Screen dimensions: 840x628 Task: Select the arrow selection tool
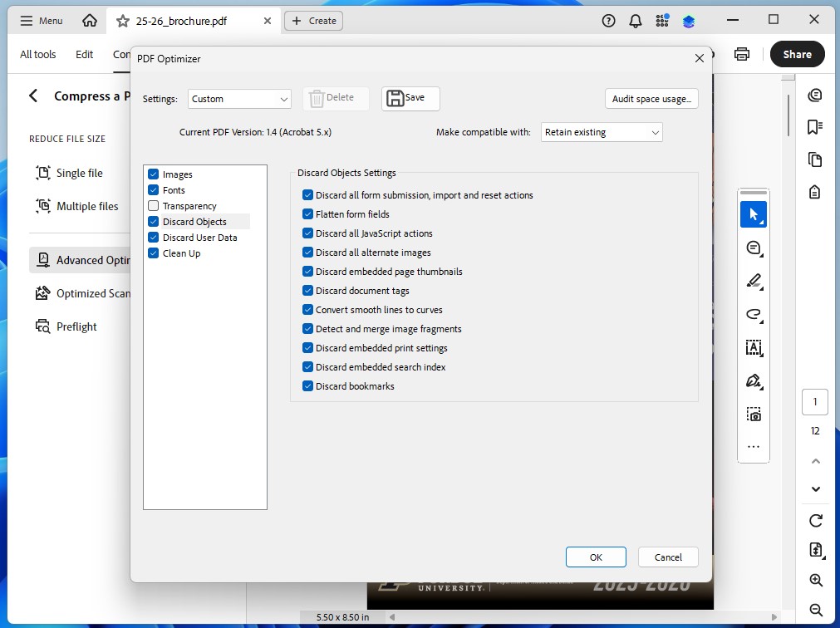[754, 214]
